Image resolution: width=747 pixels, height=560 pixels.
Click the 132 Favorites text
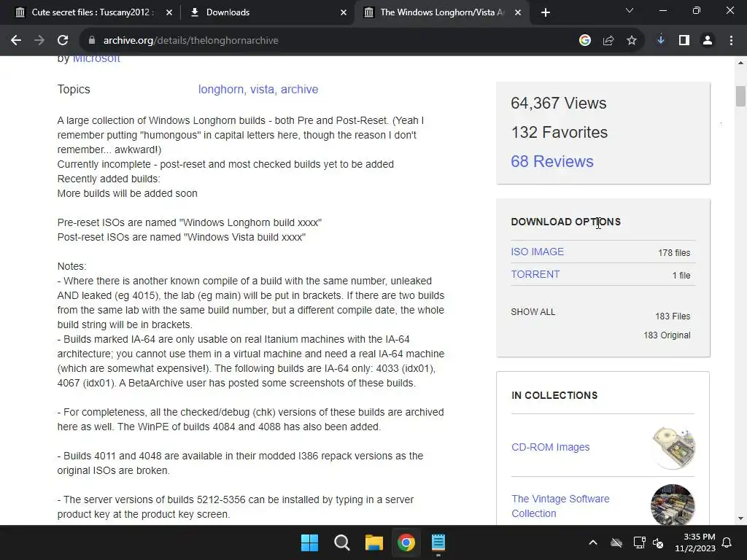(560, 133)
